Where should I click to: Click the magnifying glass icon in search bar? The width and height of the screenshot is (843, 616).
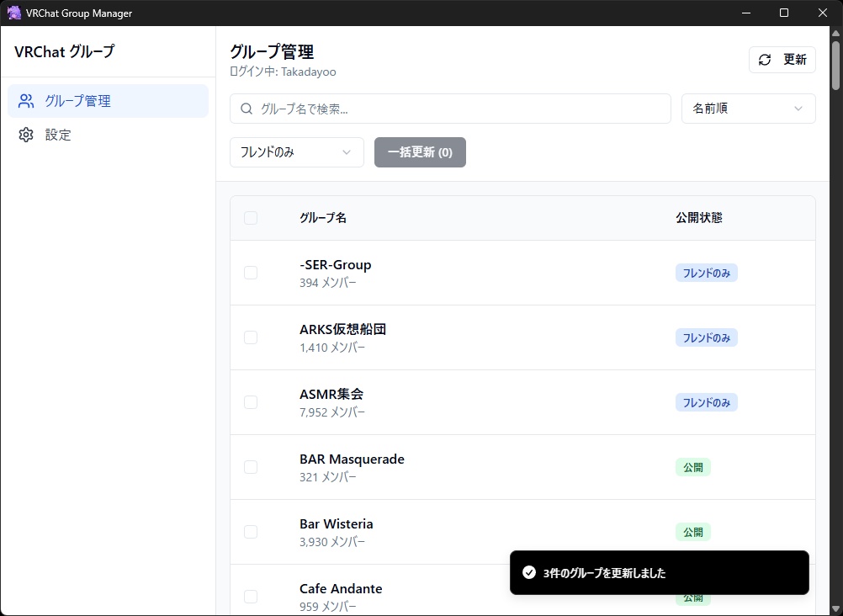tap(245, 109)
